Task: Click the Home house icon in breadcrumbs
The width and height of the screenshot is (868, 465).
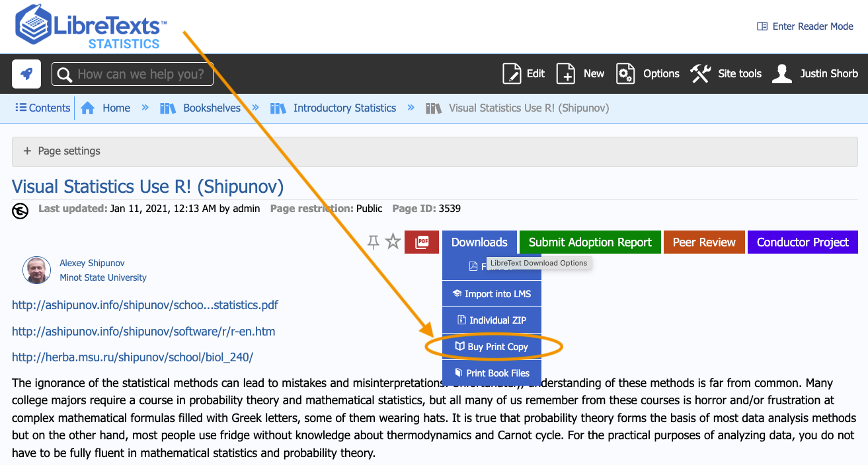Action: [x=88, y=108]
